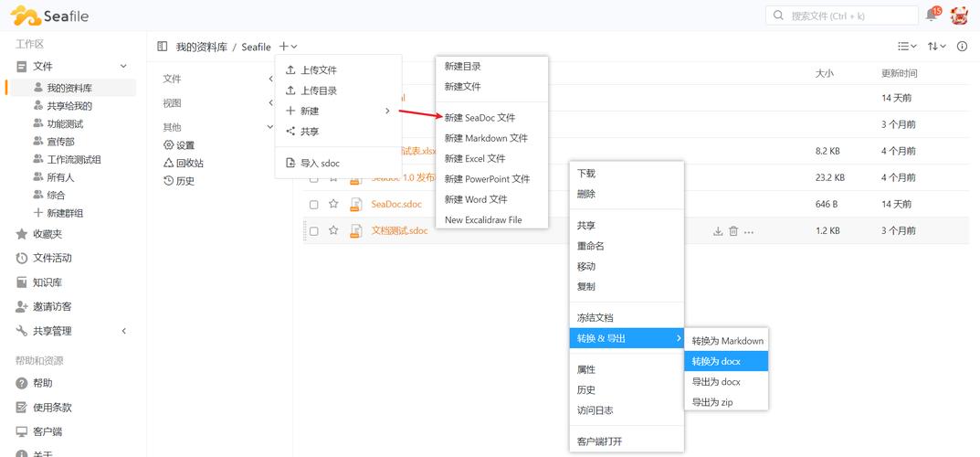Screen dimensions: 980x457
Task: Open the sort order dropdown
Action: (x=937, y=47)
